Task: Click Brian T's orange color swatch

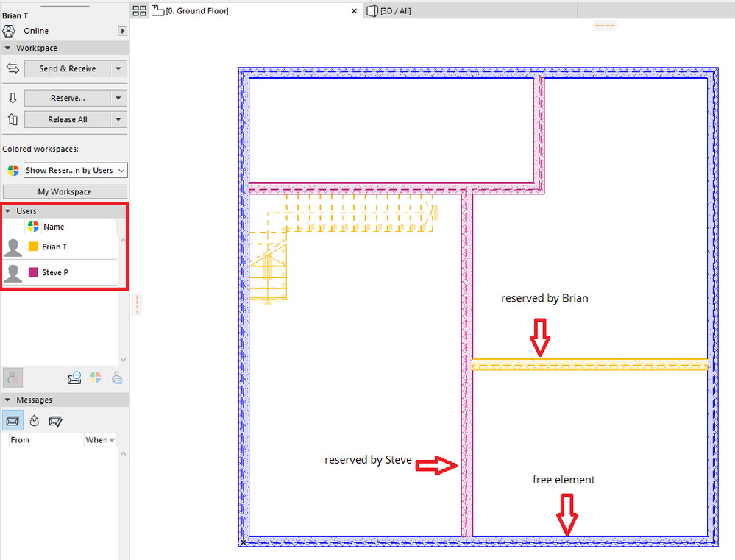Action: (33, 247)
